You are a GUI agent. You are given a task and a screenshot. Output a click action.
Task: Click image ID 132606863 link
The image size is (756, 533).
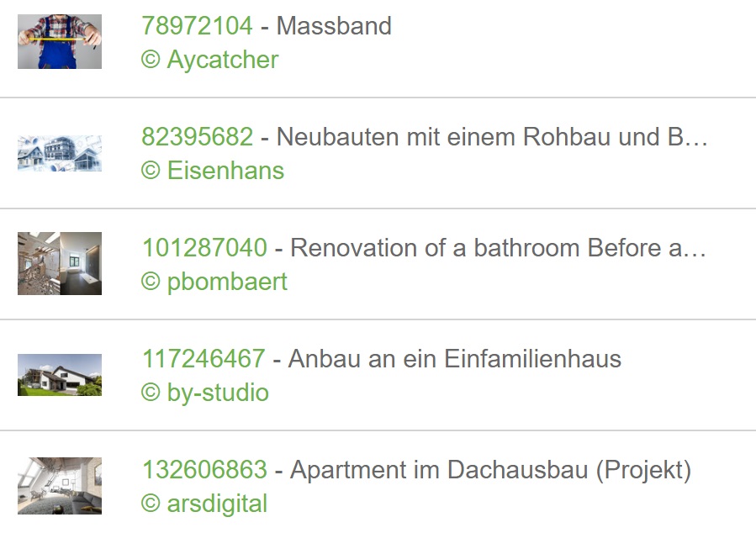pos(204,470)
